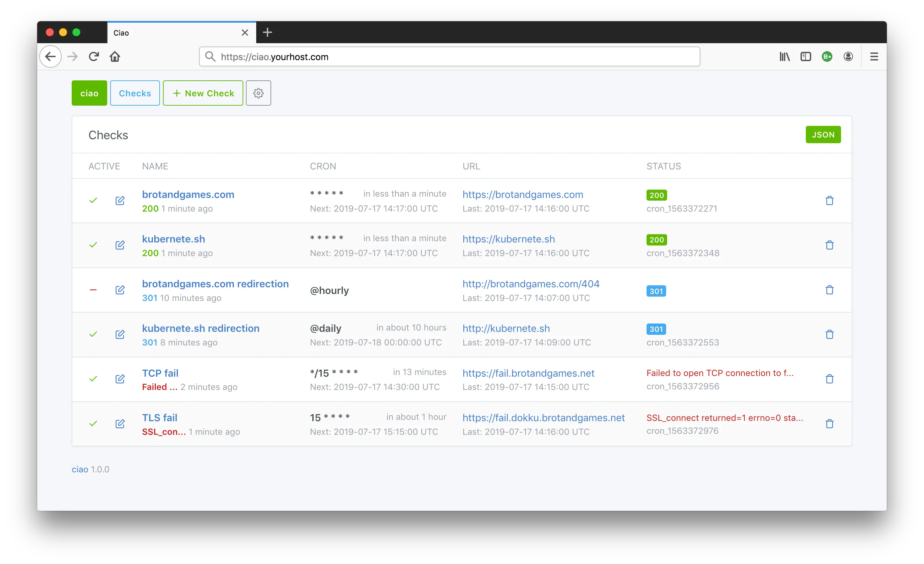Open the browser library menu icon
This screenshot has width=924, height=564.
pyautogui.click(x=785, y=57)
